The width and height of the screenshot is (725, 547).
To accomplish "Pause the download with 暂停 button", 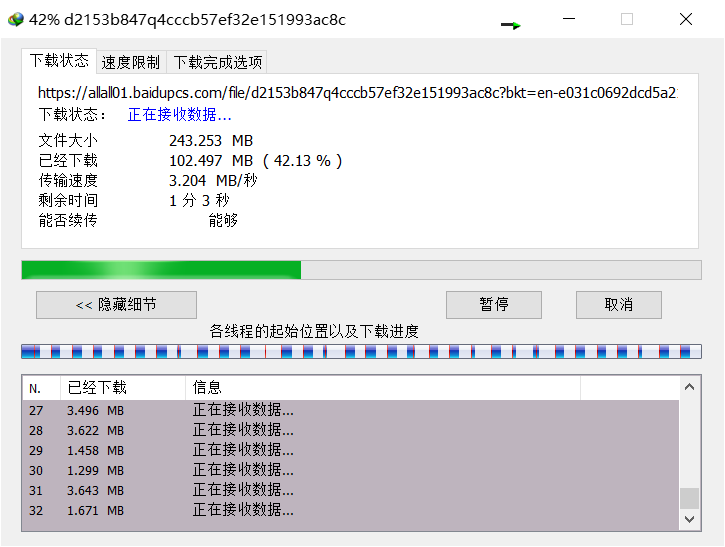I will (x=494, y=305).
